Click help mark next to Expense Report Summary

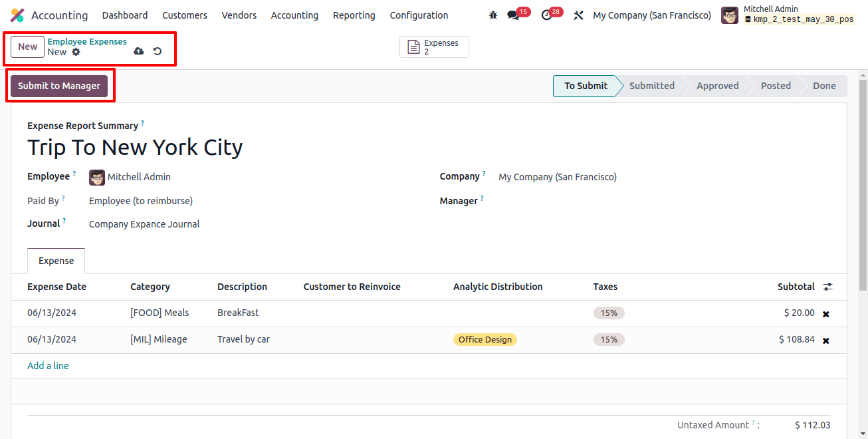click(x=142, y=124)
